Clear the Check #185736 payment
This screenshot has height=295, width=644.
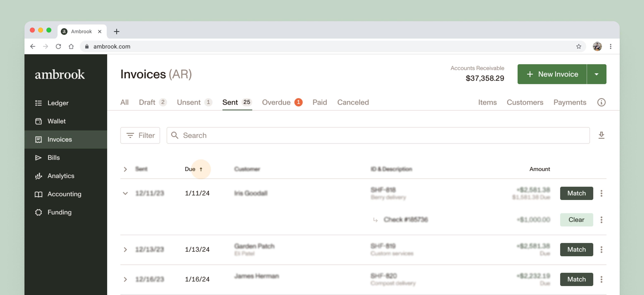point(576,220)
